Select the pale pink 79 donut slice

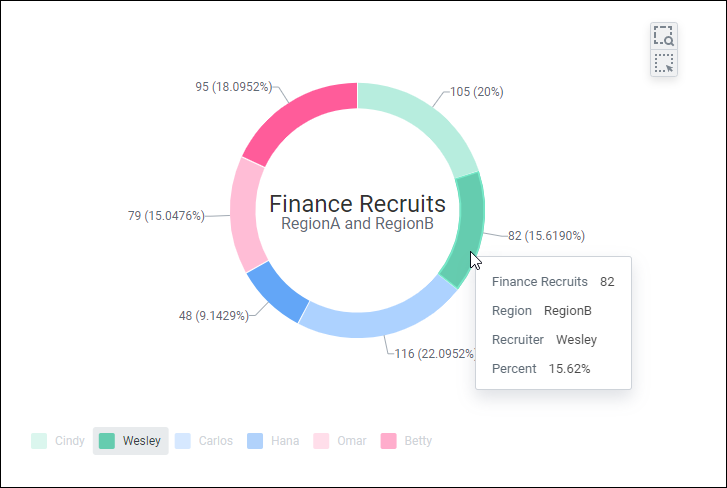pos(243,215)
